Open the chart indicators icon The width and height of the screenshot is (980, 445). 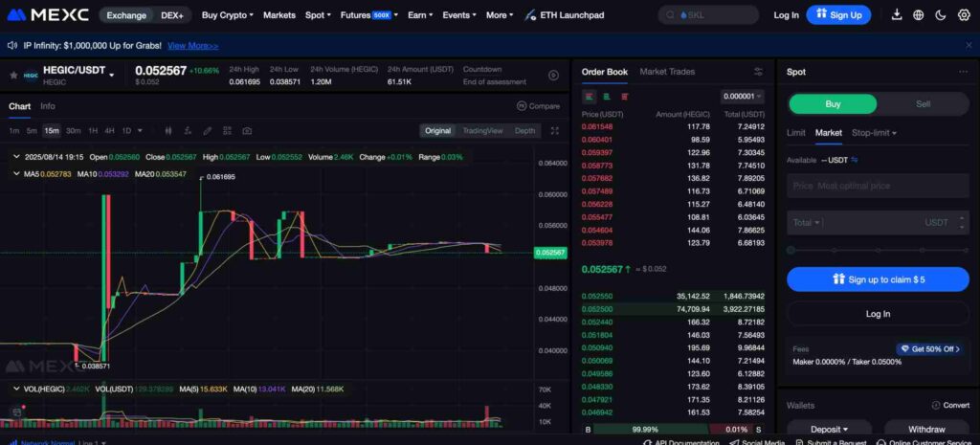(188, 130)
